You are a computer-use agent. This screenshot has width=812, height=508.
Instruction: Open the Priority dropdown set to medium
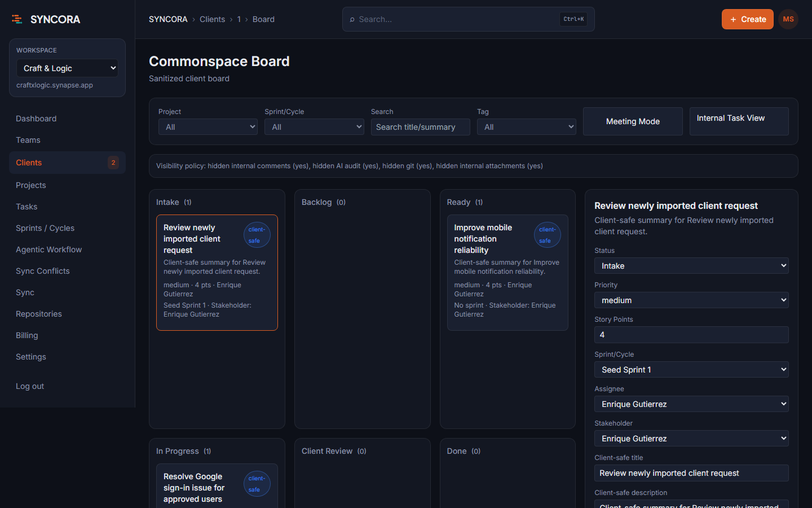(x=691, y=300)
